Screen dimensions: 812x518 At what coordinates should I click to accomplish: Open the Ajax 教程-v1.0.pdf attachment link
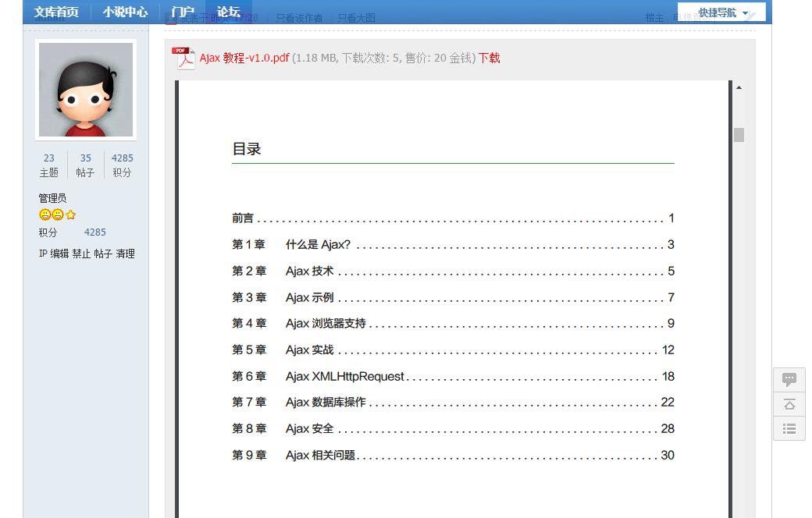244,58
